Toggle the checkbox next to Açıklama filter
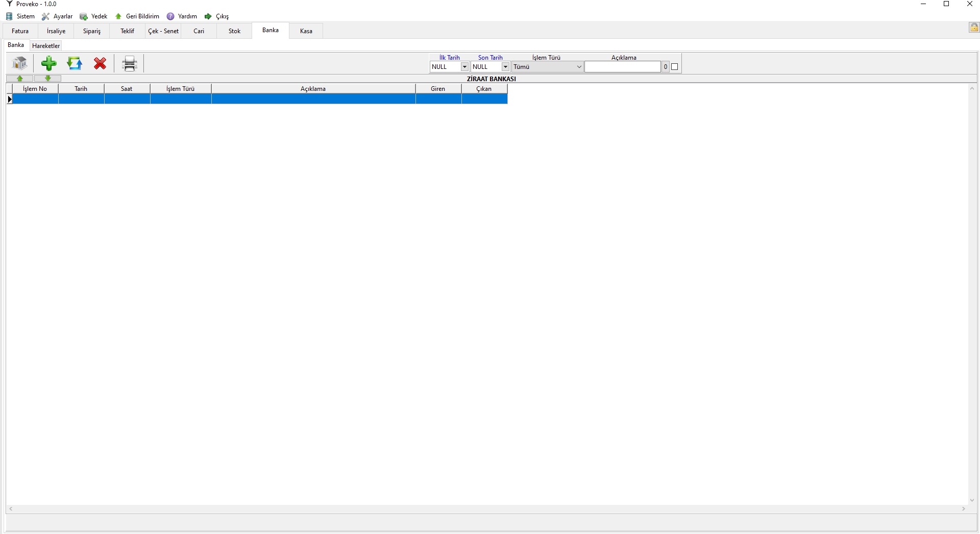The height and width of the screenshot is (534, 980). (x=675, y=67)
